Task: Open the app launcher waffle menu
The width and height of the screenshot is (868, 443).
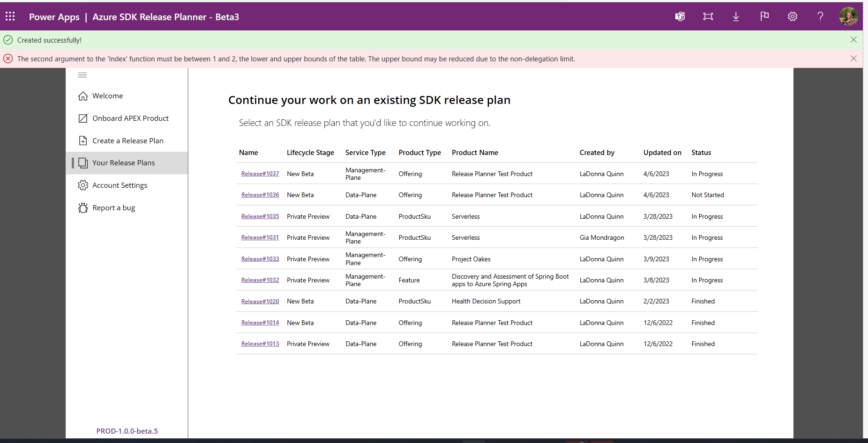Action: coord(10,16)
